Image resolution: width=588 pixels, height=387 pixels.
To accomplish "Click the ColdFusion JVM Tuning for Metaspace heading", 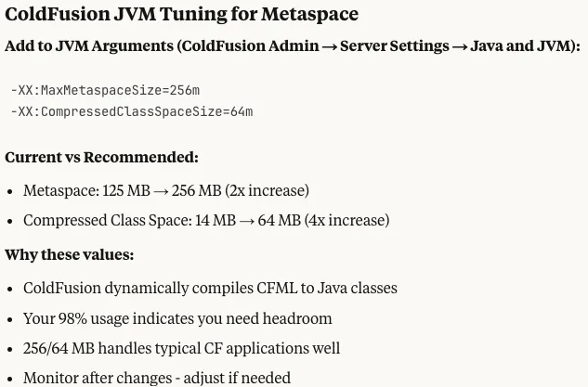I will [x=181, y=14].
